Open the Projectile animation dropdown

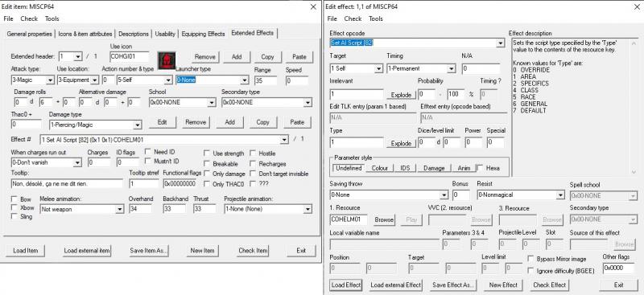click(308, 210)
